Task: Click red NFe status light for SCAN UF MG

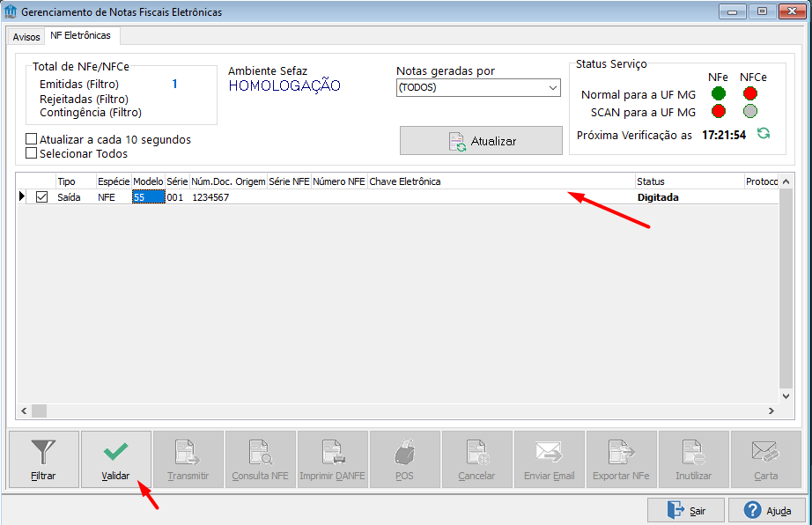Action: tap(719, 111)
